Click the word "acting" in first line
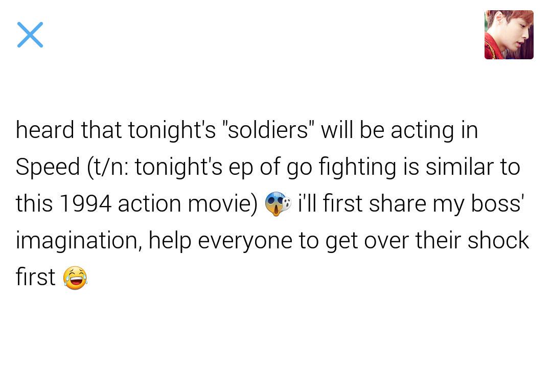 coord(422,130)
